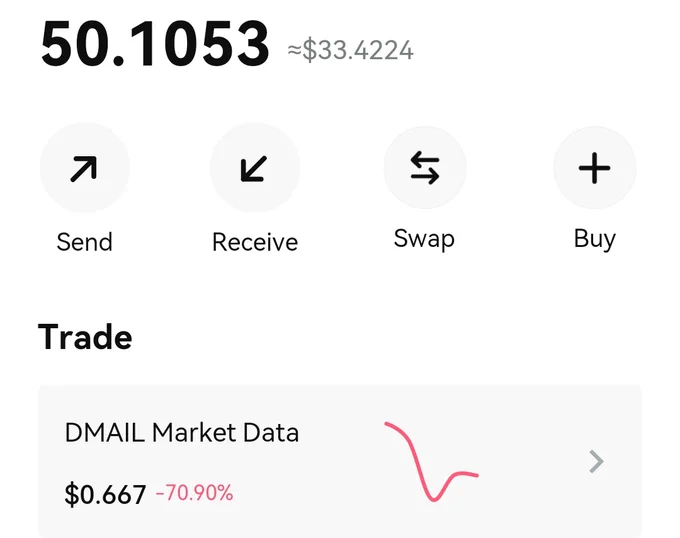Tap the Send arrow icon
680x538 pixels.
tap(84, 169)
